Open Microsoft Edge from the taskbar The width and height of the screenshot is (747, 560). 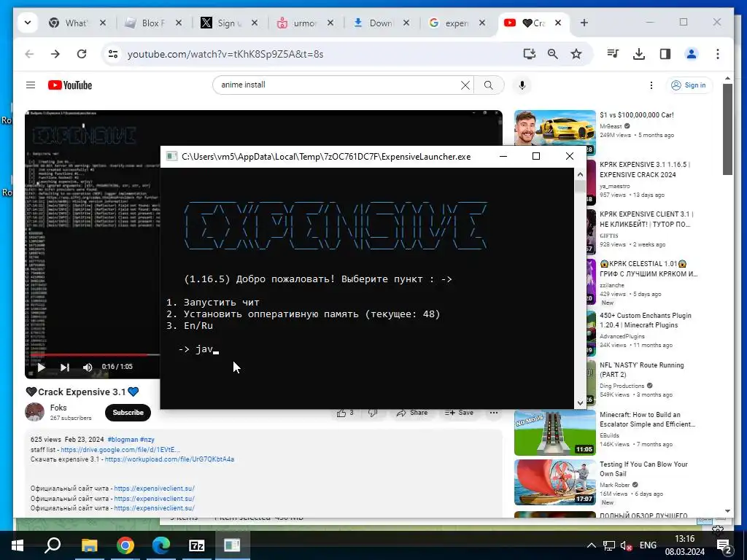coord(161,545)
